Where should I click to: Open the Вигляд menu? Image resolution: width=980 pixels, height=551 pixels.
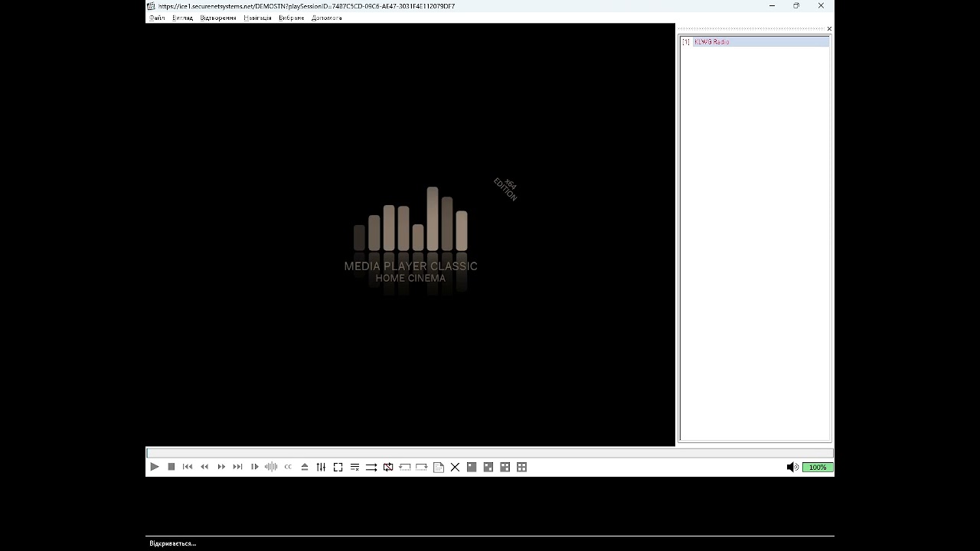pos(183,18)
